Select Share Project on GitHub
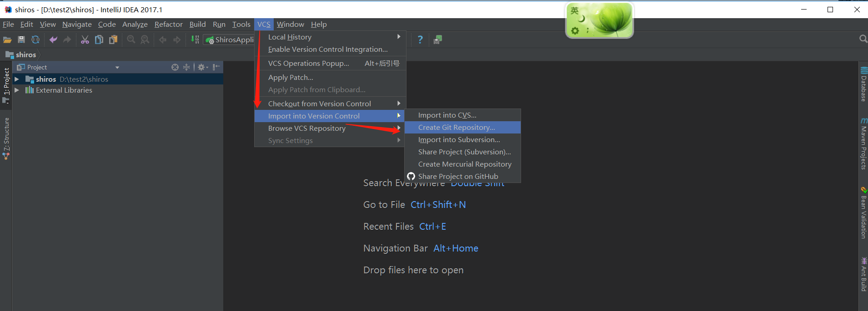Image resolution: width=868 pixels, height=311 pixels. 462,177
